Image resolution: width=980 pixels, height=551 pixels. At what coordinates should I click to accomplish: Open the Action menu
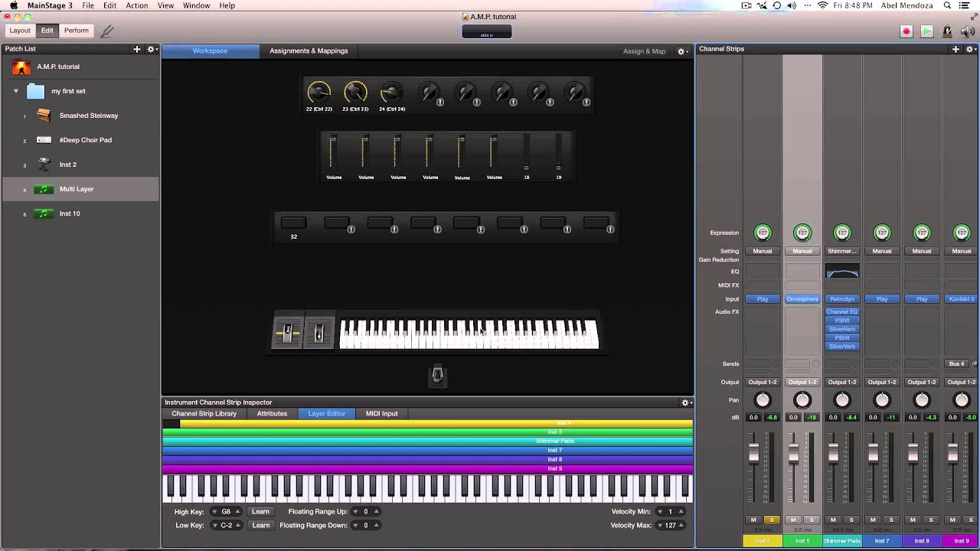(137, 5)
